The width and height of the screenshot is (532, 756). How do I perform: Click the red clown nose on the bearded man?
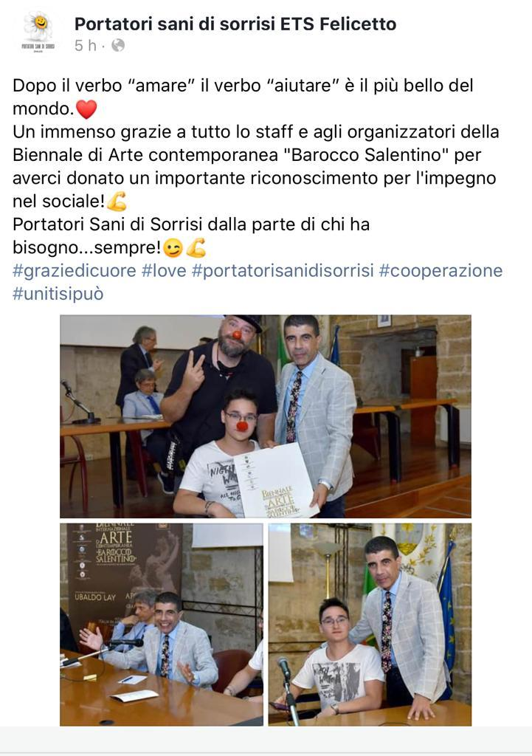tap(237, 334)
